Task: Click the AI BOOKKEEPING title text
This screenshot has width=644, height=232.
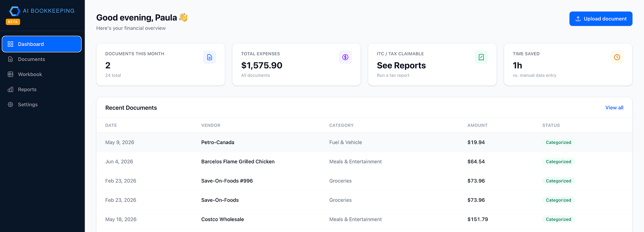Action: click(x=49, y=11)
